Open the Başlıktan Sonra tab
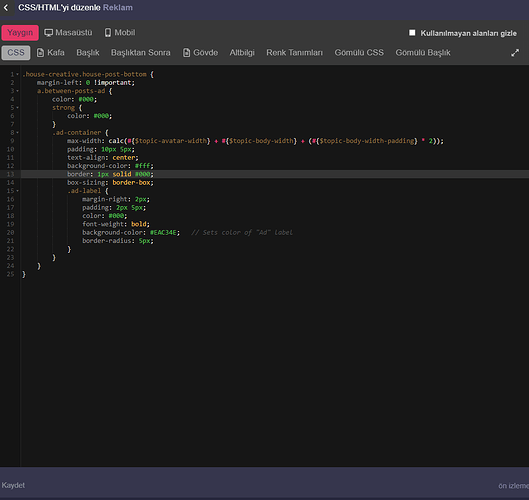 click(141, 53)
